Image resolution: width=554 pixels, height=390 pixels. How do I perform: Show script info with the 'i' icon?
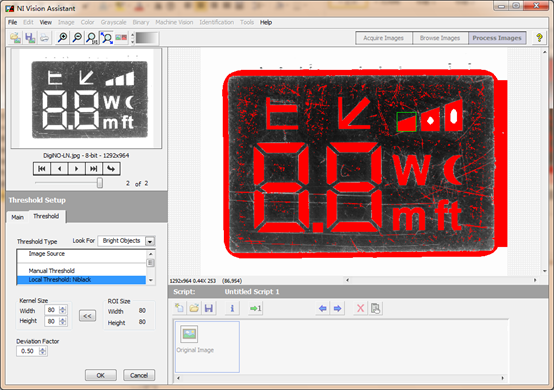[x=232, y=308]
